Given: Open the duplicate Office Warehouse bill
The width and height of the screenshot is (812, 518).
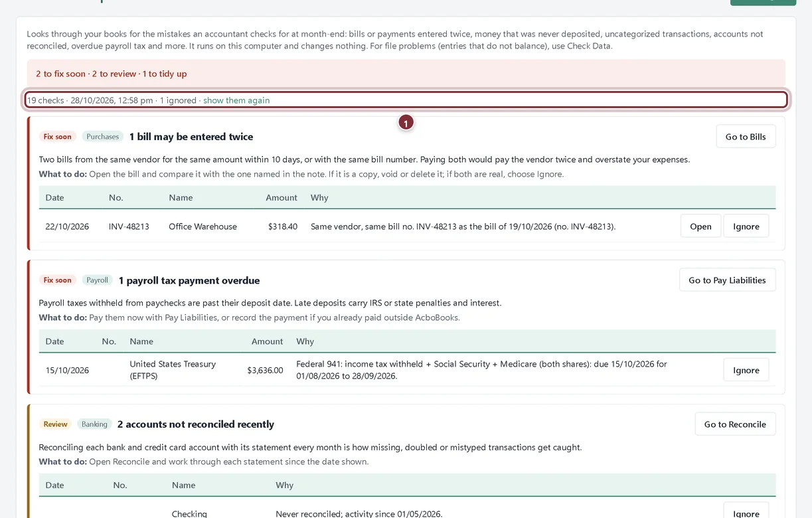Looking at the screenshot, I should tap(700, 226).
